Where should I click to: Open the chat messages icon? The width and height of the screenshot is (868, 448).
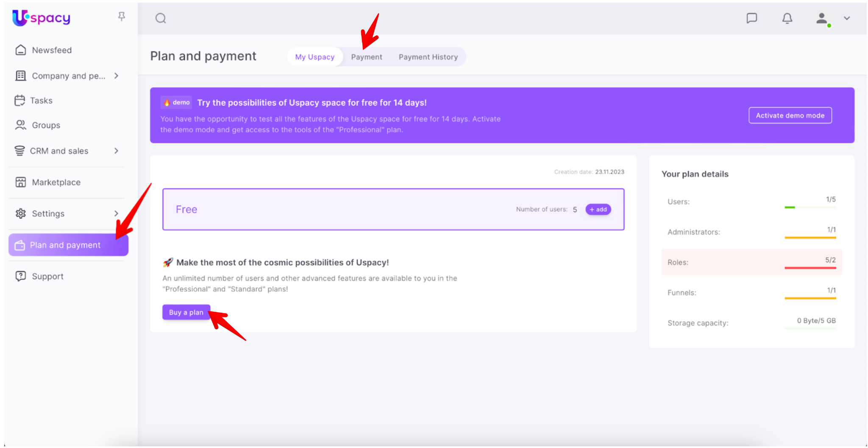pos(751,18)
